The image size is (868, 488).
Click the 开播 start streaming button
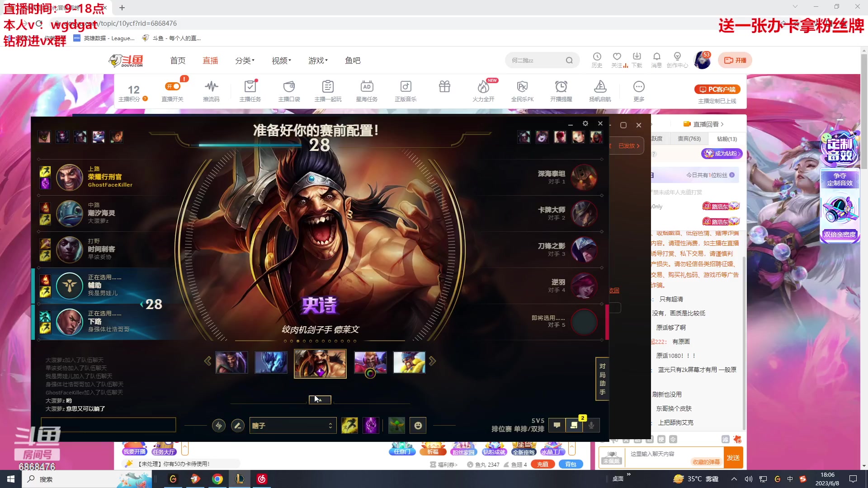tap(735, 60)
